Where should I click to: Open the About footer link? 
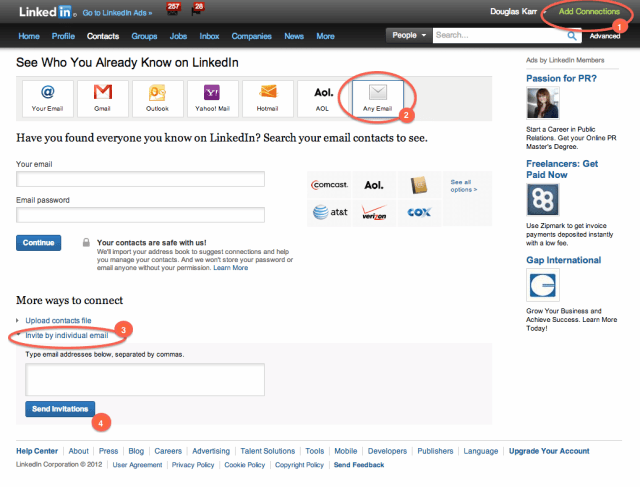tap(78, 451)
